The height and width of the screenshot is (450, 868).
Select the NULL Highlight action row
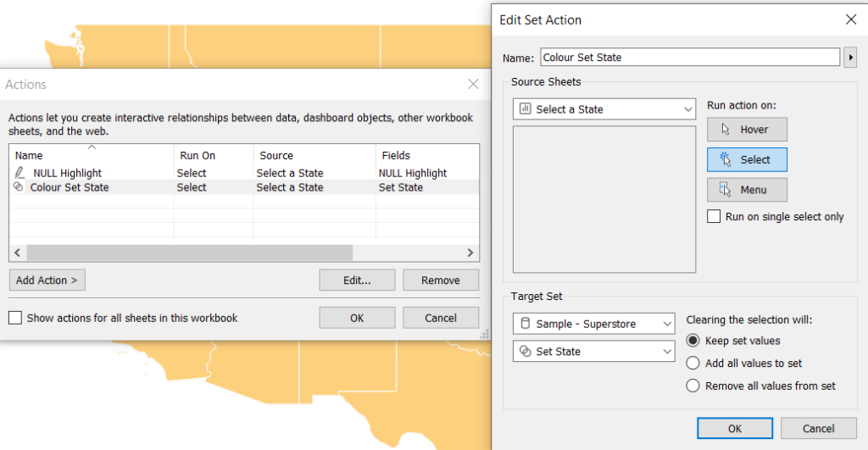(x=243, y=173)
